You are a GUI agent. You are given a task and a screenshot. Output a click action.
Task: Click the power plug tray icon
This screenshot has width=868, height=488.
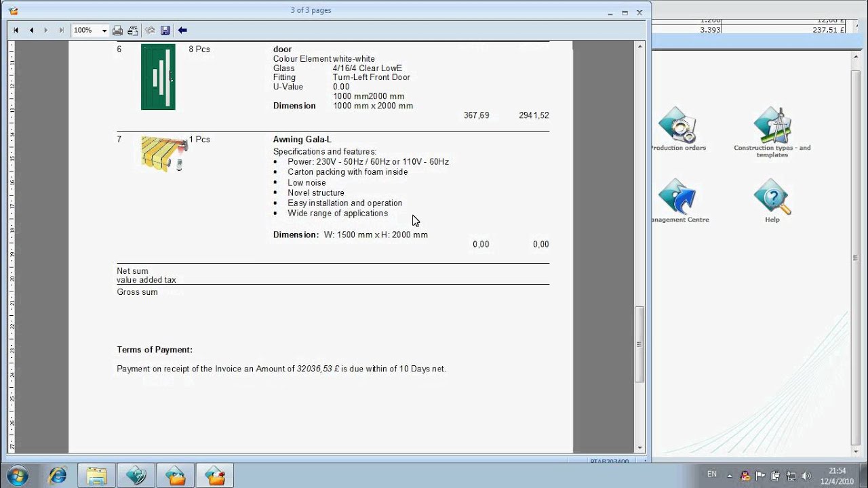[776, 476]
